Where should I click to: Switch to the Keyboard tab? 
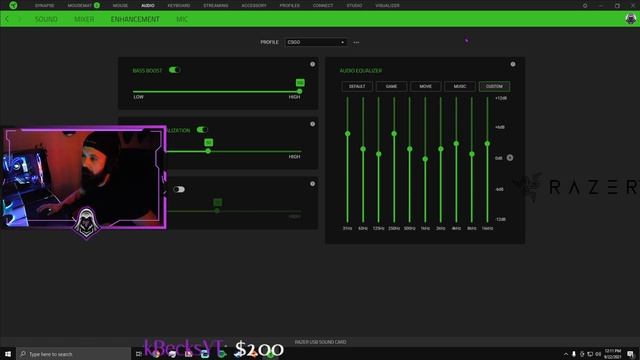pos(179,6)
